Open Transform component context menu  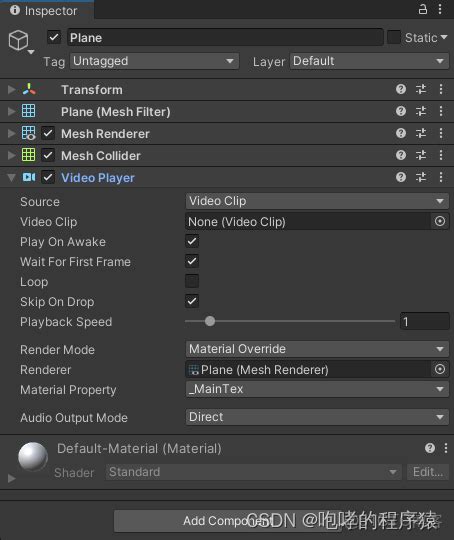point(441,90)
